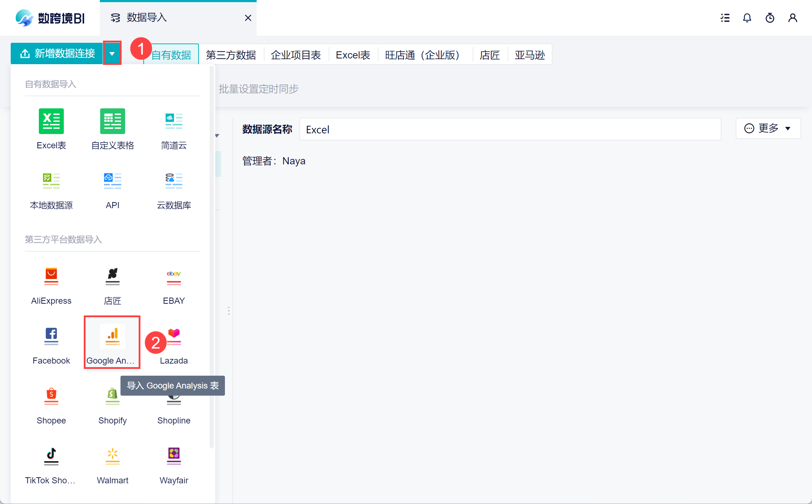Select the Excel表 import icon

click(x=51, y=121)
